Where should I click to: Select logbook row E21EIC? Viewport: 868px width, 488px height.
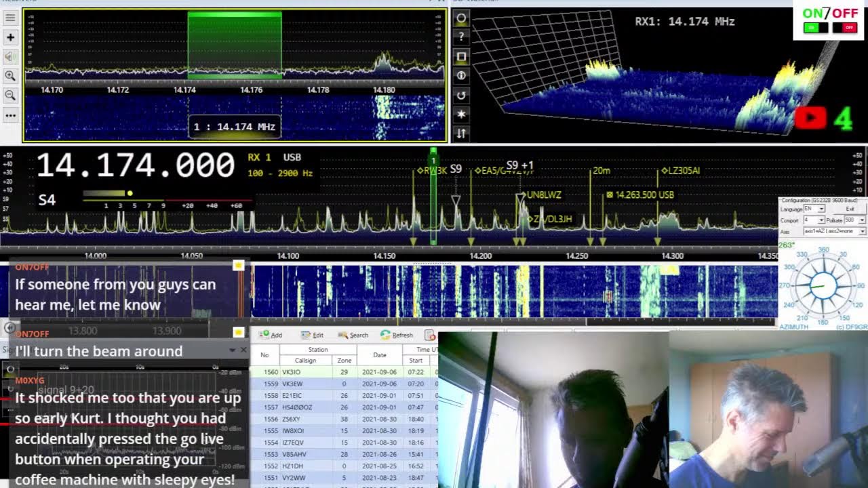344,396
